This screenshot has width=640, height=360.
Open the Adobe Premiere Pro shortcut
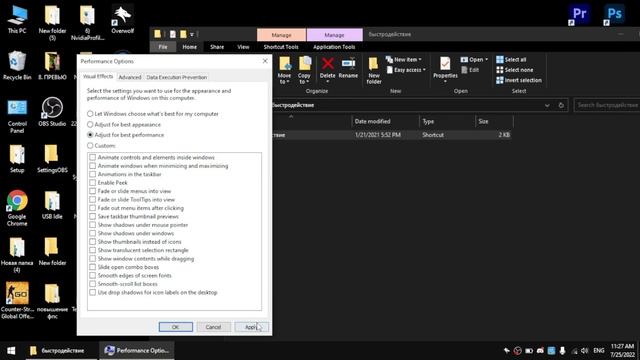click(580, 14)
